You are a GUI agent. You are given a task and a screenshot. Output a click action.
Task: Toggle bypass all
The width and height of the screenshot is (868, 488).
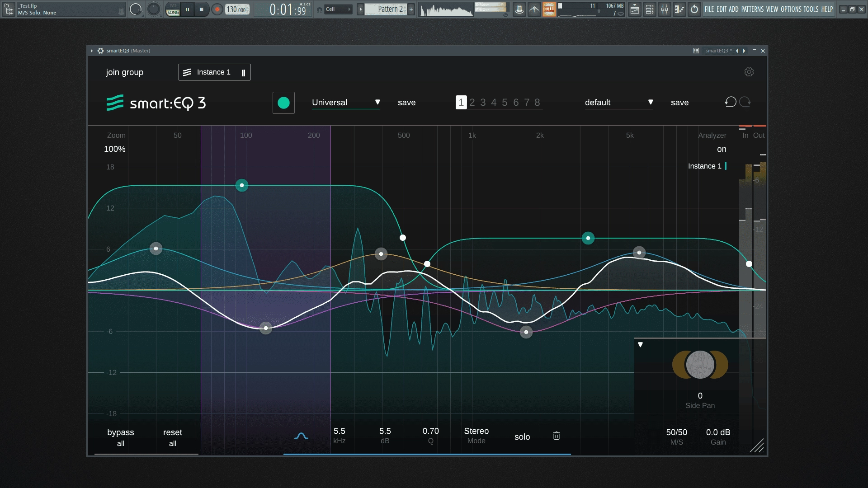pos(121,437)
